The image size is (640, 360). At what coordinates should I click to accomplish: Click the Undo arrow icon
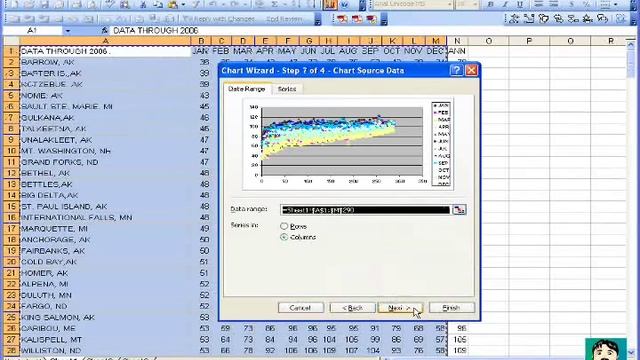(212, 4)
